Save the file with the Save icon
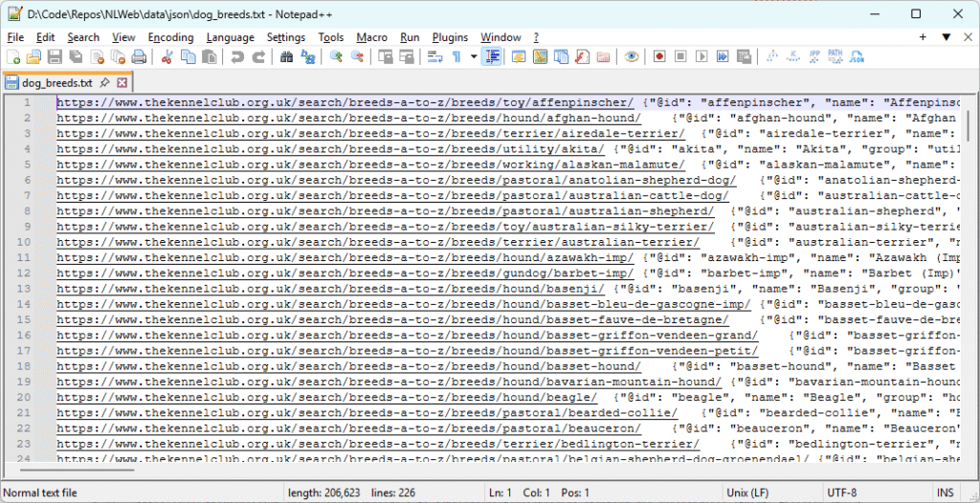980x503 pixels. click(55, 57)
